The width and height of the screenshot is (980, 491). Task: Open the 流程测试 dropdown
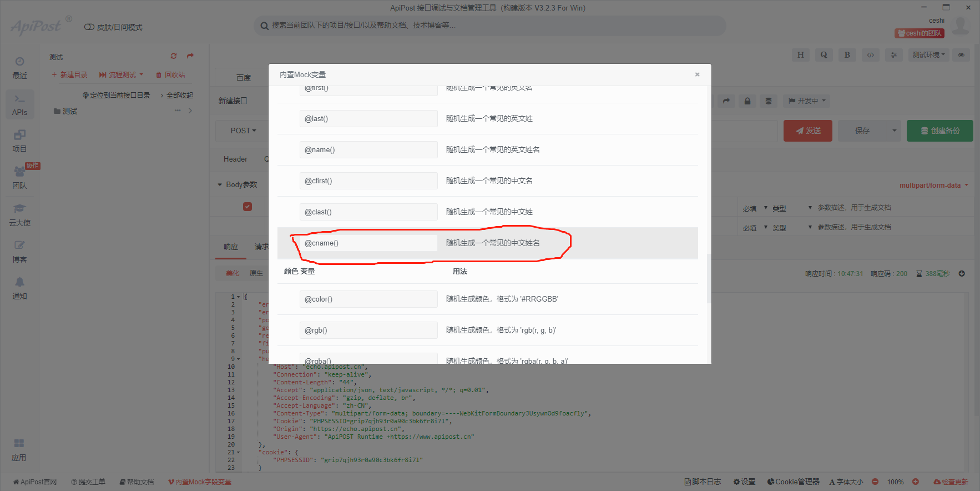coord(121,75)
